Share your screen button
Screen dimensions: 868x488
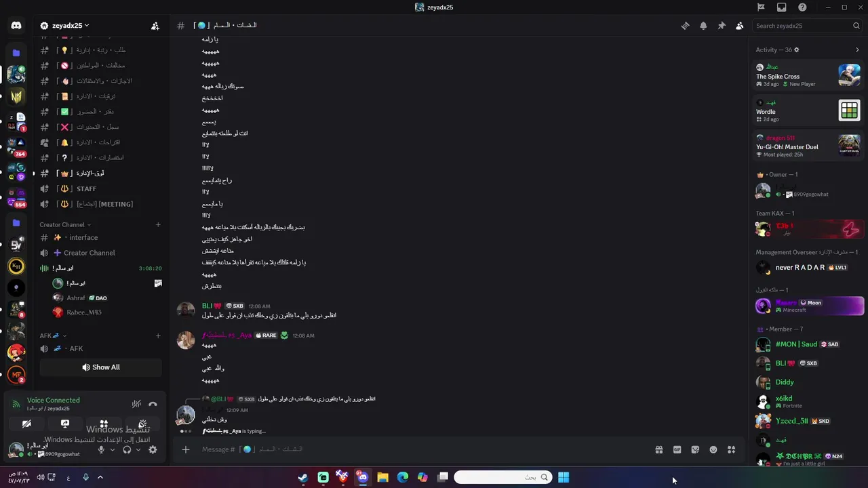coord(65,424)
